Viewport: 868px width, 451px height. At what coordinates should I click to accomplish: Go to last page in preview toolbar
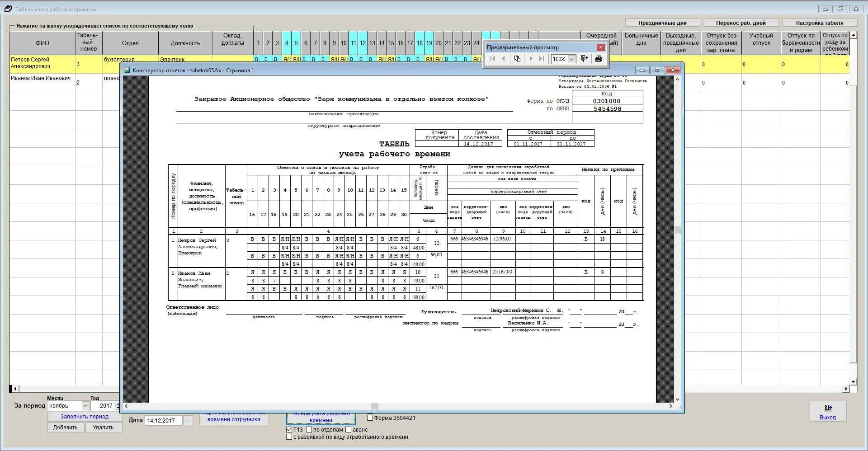click(542, 59)
